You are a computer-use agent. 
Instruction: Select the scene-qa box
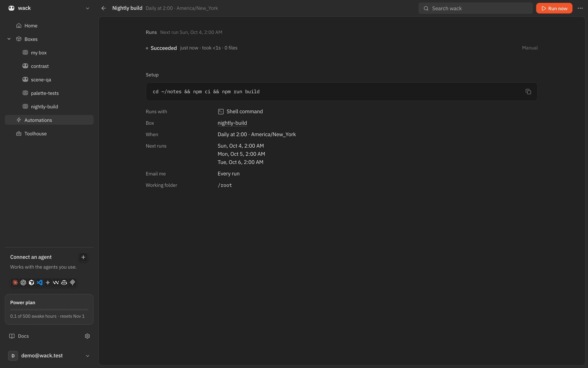point(49,80)
